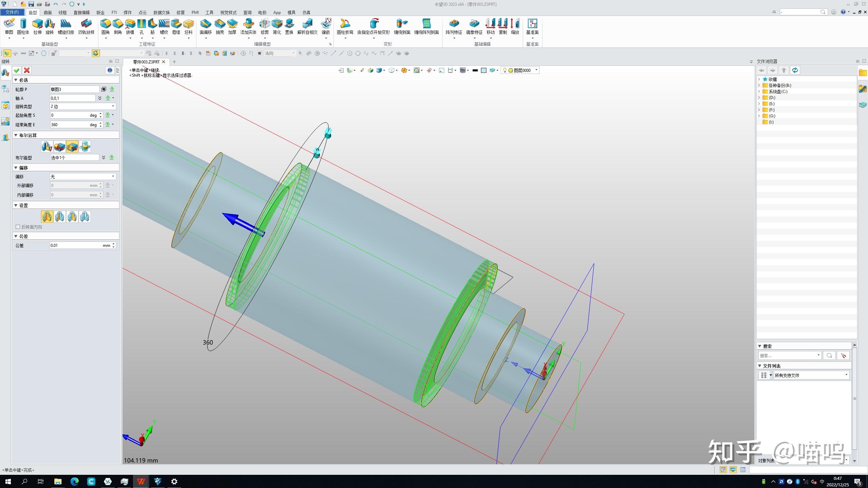Select the 草图 sketch tool
868x488 pixels.
(x=9, y=26)
